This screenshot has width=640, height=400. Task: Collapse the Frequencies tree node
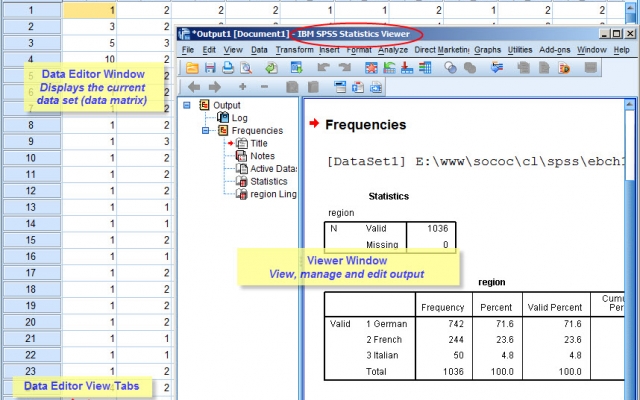click(206, 131)
